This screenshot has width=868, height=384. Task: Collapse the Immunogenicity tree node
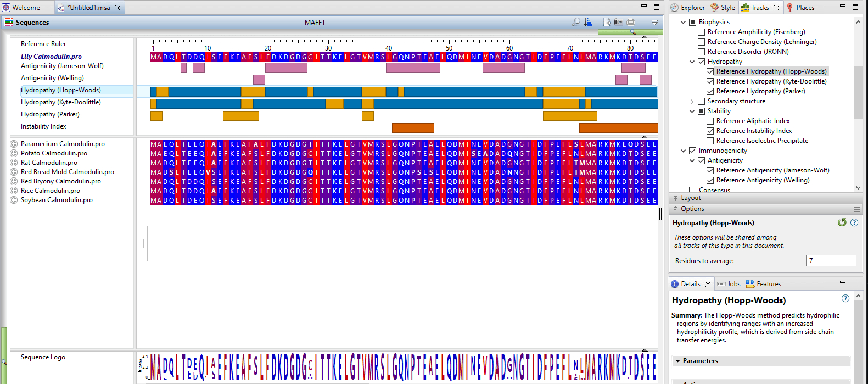(x=683, y=151)
